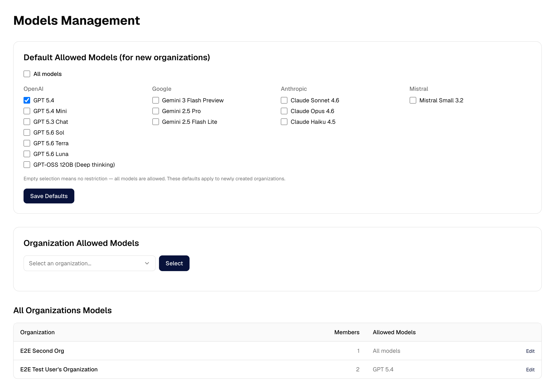Click member count 1 for E2E Second Org

(358, 351)
